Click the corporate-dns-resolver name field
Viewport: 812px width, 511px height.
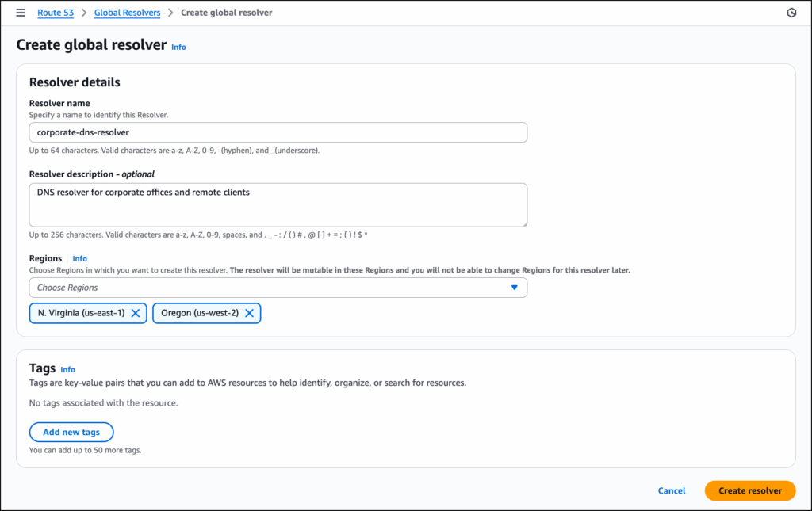point(278,132)
